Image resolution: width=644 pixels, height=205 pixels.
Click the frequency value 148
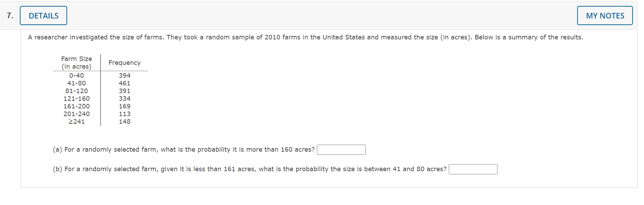(x=125, y=121)
